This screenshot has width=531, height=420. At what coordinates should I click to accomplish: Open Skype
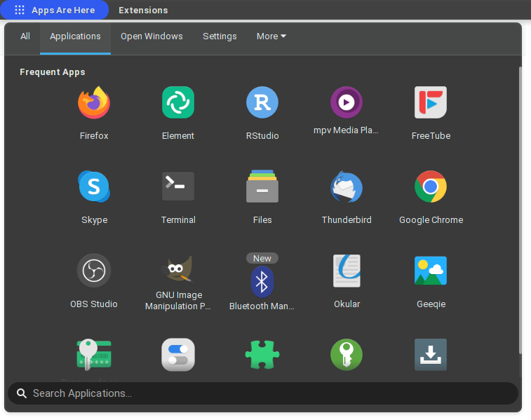(94, 187)
